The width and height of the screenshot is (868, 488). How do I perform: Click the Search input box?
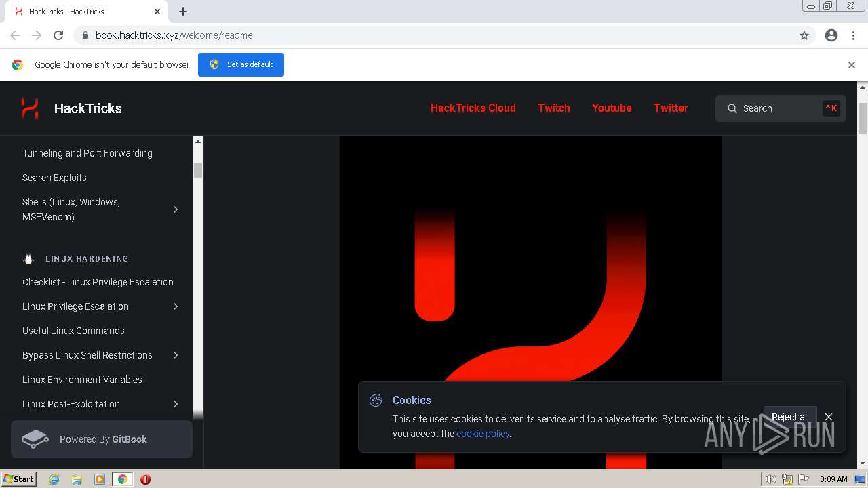coord(781,108)
